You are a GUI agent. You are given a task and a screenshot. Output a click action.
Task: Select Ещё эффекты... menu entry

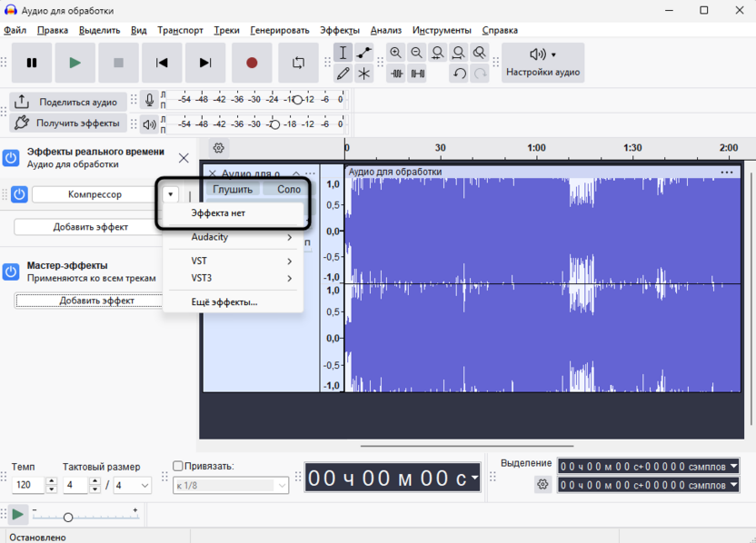(x=234, y=302)
